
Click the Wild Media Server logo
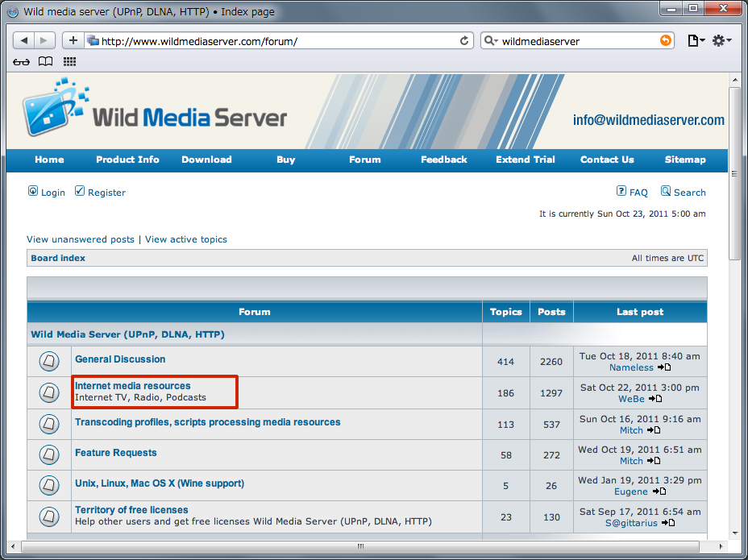click(155, 108)
